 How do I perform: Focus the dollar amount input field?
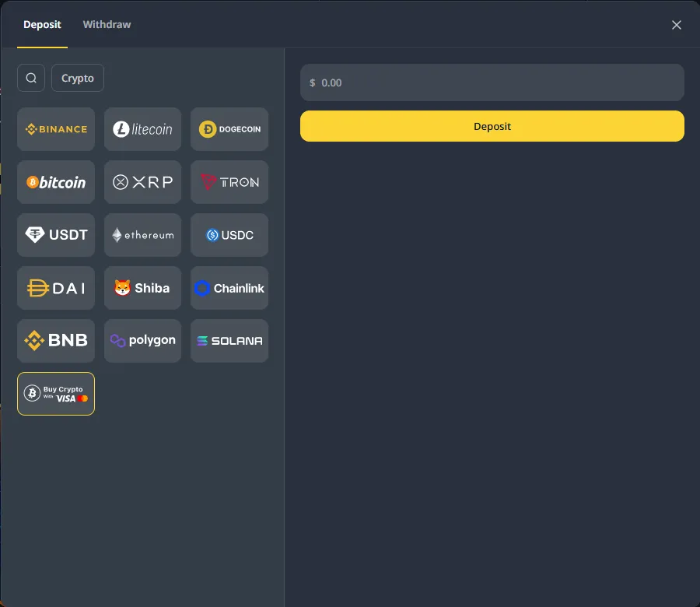(x=492, y=82)
